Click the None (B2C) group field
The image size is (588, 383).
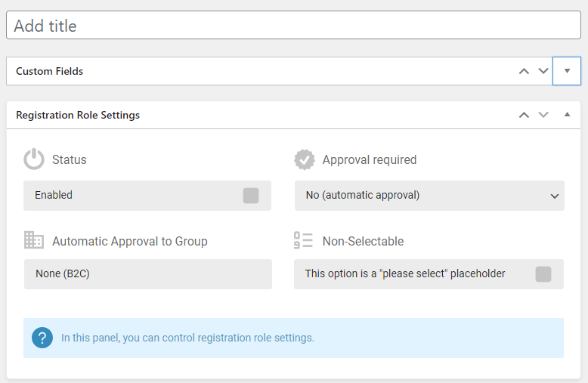pyautogui.click(x=147, y=274)
